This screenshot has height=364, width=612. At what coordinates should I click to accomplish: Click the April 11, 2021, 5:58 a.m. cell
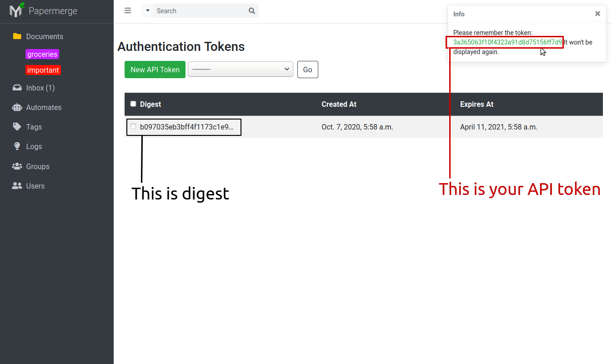(x=499, y=127)
